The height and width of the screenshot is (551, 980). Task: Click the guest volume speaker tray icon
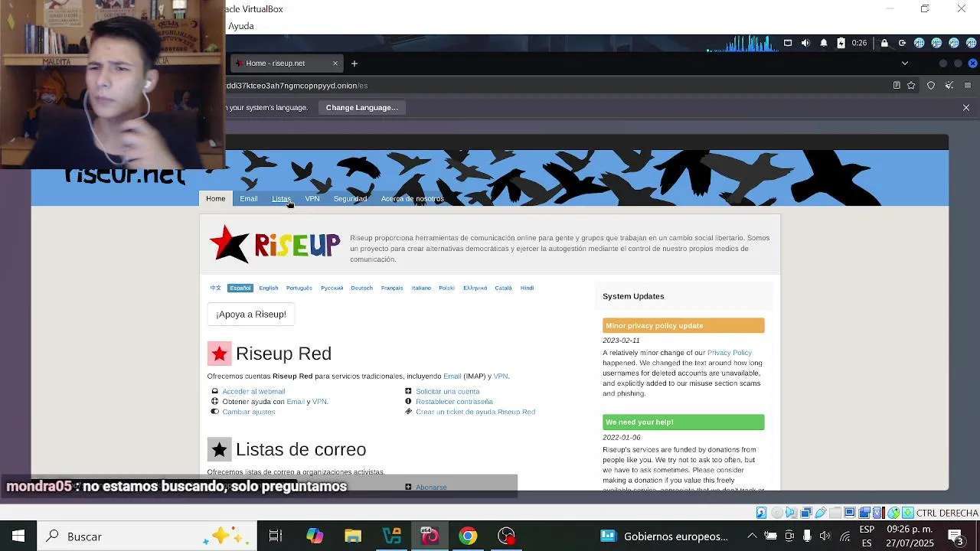805,43
